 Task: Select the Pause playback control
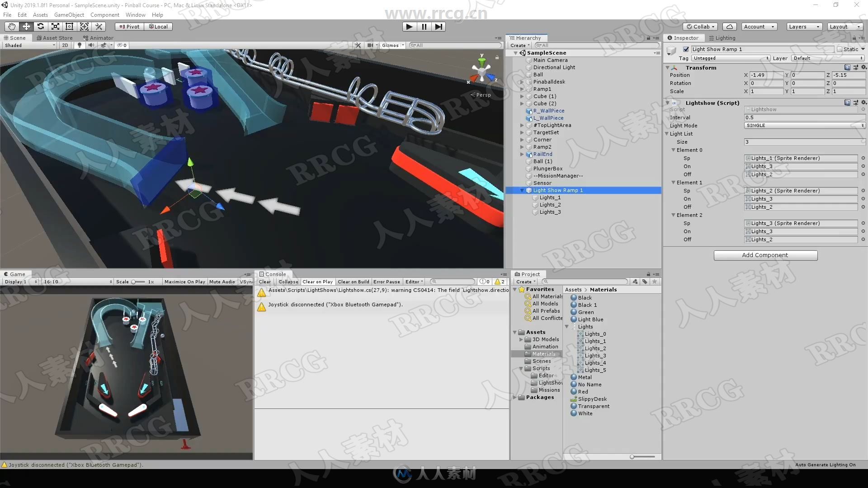pos(423,26)
